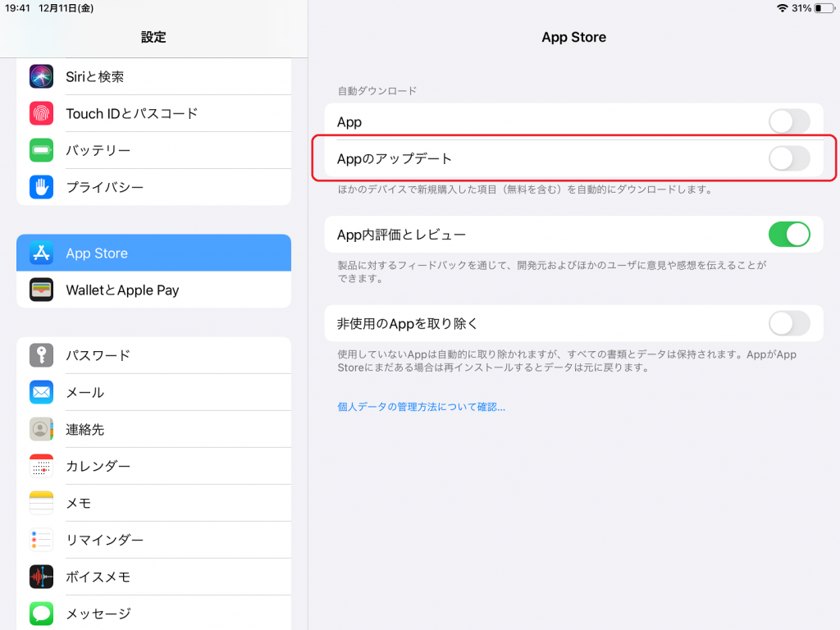This screenshot has width=840, height=630.
Task: Enable 非使用のAppを取り除く switch
Action: pos(789,323)
